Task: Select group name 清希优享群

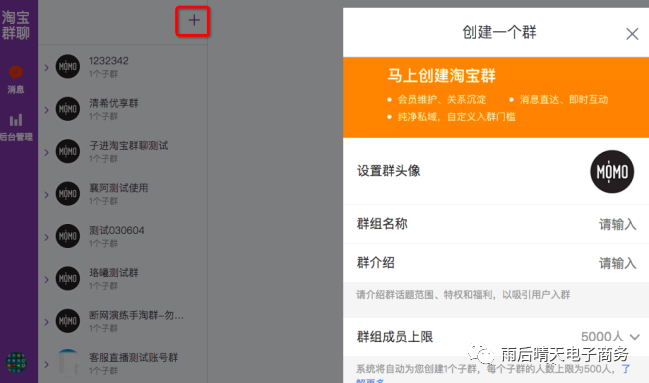Action: [x=114, y=103]
